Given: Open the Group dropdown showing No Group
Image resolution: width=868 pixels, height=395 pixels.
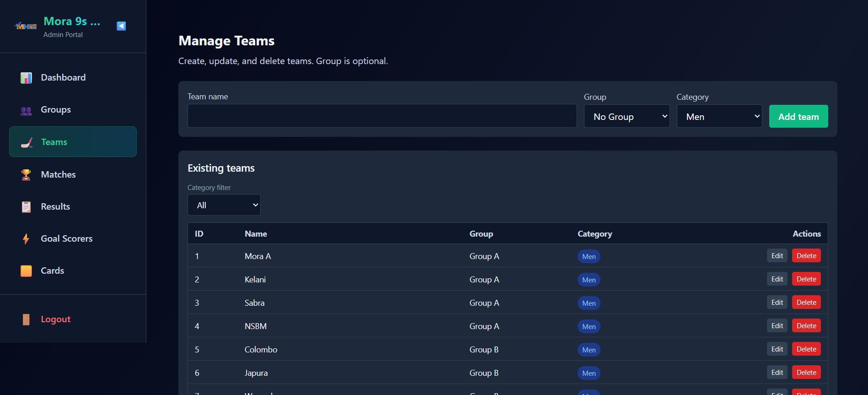Looking at the screenshot, I should [x=627, y=116].
